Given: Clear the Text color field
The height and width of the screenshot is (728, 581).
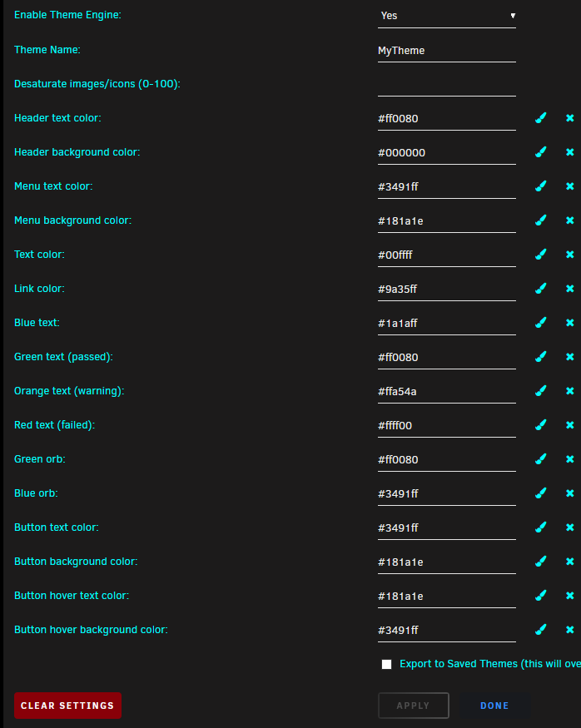Looking at the screenshot, I should [x=570, y=255].
